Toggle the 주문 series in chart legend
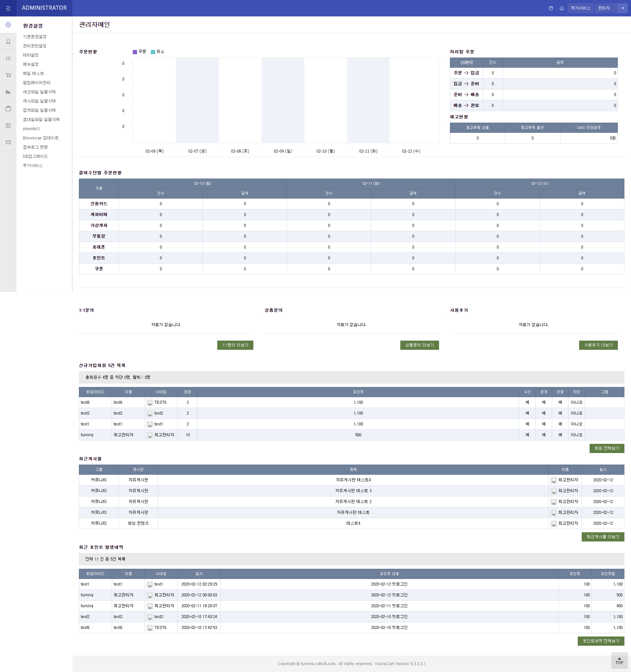631x672 pixels. tap(140, 52)
